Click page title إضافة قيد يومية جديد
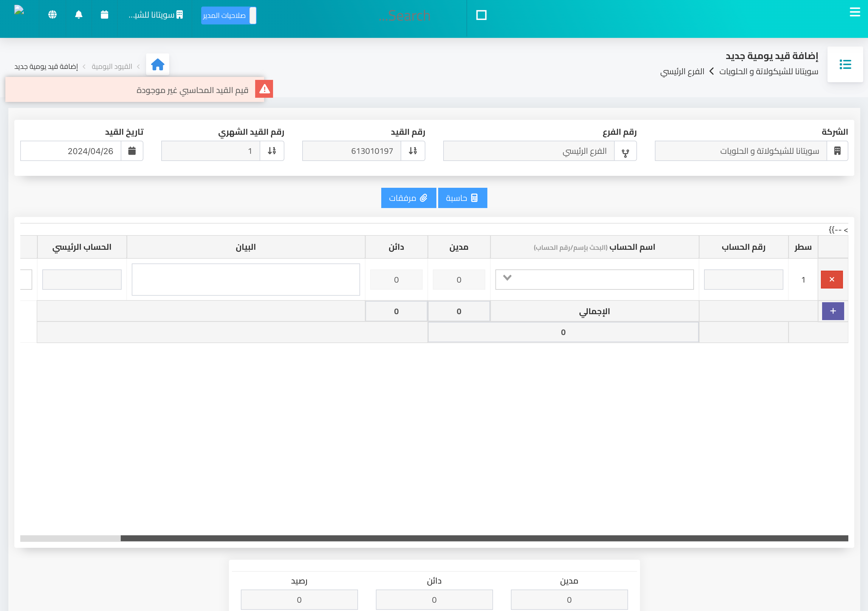 [x=772, y=56]
